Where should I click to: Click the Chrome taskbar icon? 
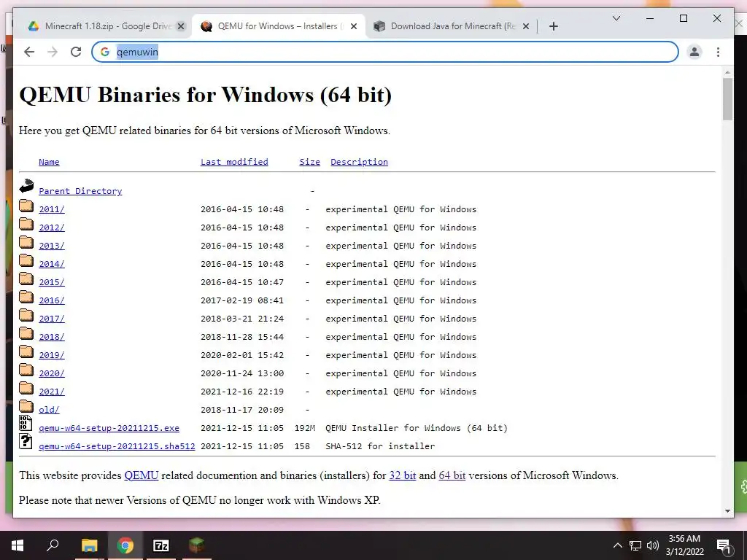point(125,545)
